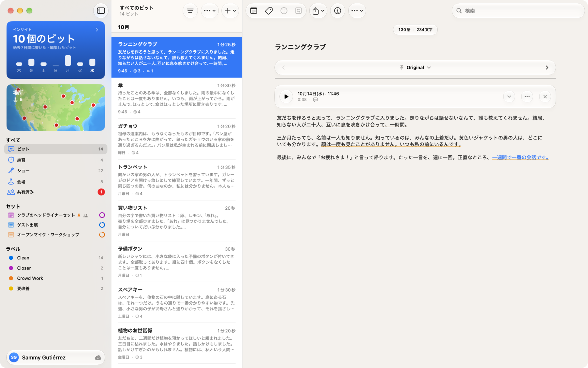Viewport: 588px width, 368px height.
Task: Open Sammy Gutiérrez account button
Action: click(x=56, y=358)
